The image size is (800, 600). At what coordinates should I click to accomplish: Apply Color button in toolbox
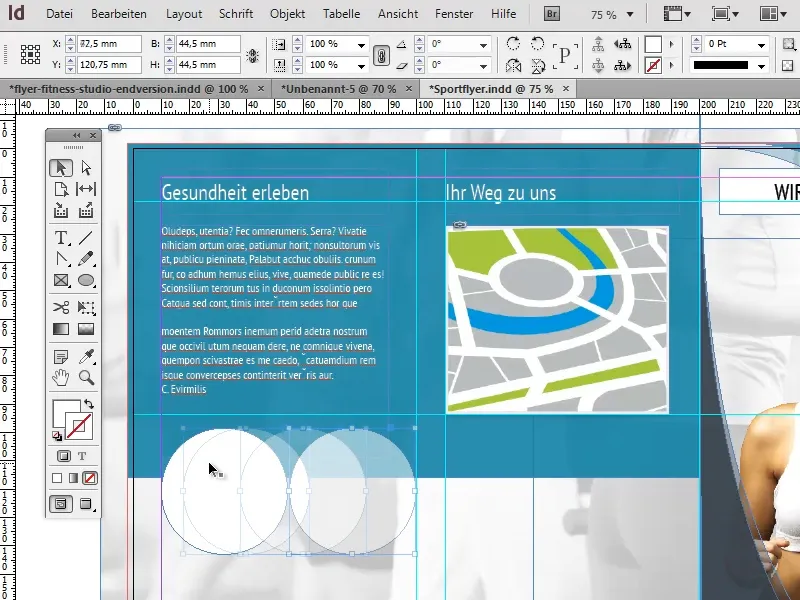click(x=57, y=478)
